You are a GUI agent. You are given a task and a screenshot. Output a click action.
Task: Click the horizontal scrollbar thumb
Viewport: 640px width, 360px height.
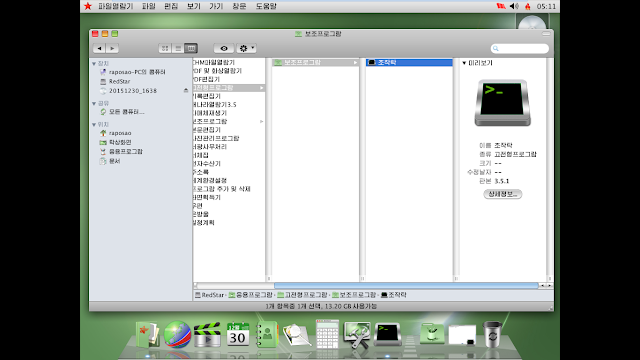pos(406,286)
